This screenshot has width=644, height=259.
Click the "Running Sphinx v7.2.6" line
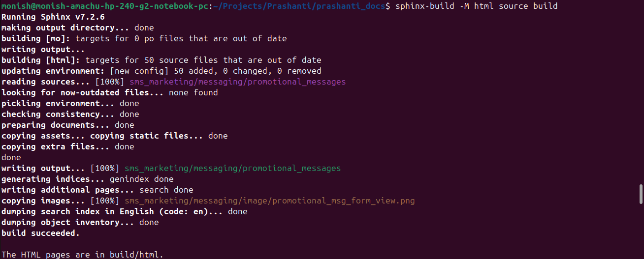[53, 17]
